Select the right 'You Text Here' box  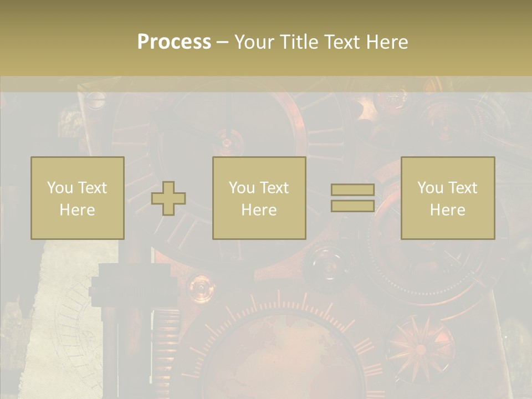[x=447, y=198]
